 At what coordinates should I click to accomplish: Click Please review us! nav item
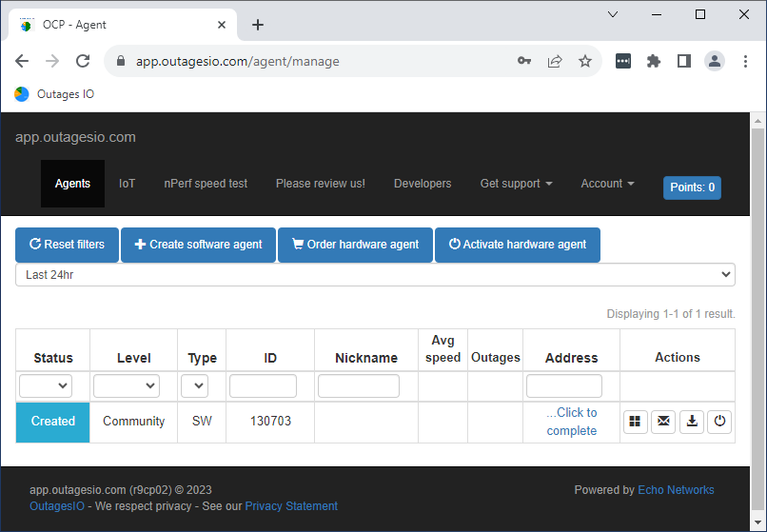pyautogui.click(x=321, y=184)
